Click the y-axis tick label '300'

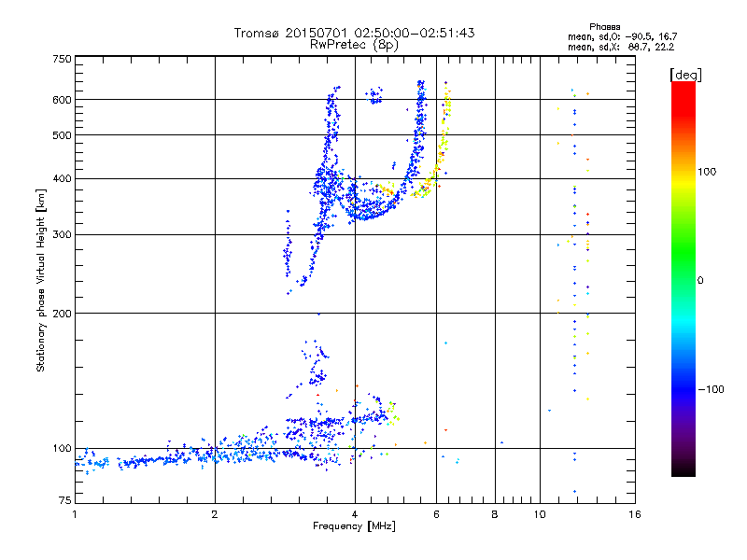pyautogui.click(x=62, y=234)
